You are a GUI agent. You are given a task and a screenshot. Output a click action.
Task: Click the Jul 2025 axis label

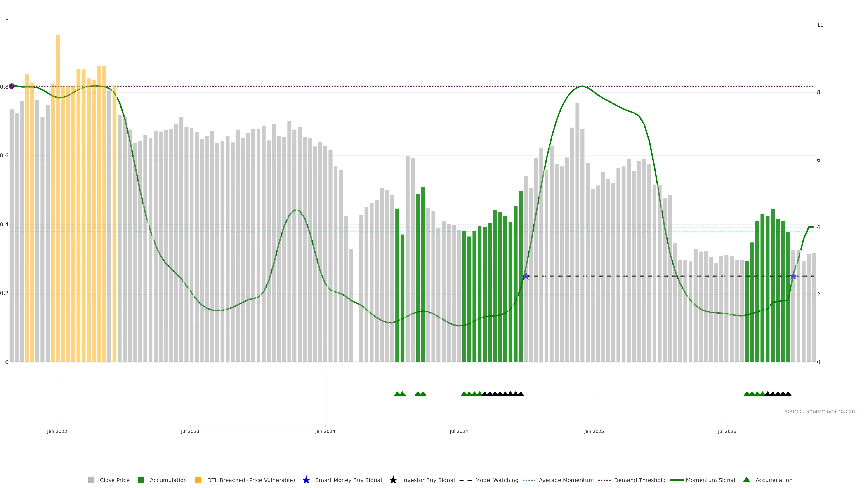point(727,432)
